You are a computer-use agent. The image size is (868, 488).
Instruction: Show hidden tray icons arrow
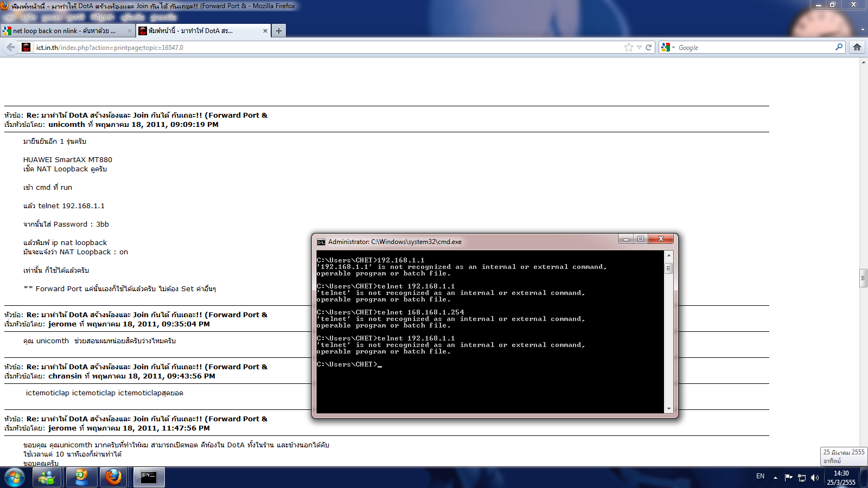(775, 478)
